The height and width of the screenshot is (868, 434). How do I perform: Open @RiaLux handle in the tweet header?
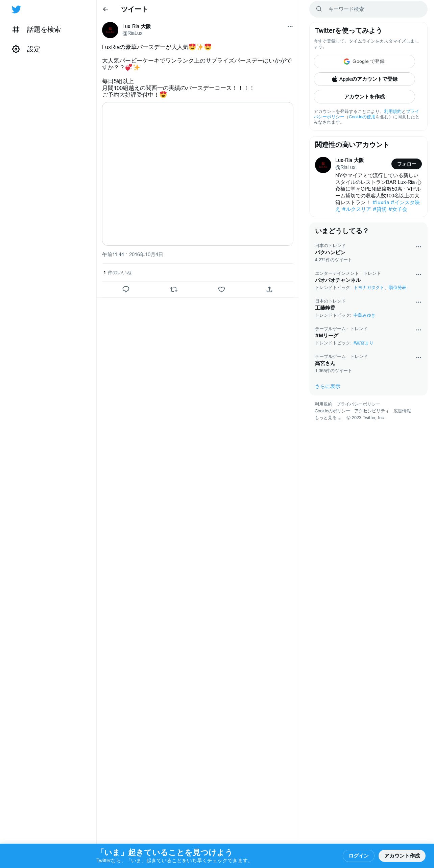[132, 33]
